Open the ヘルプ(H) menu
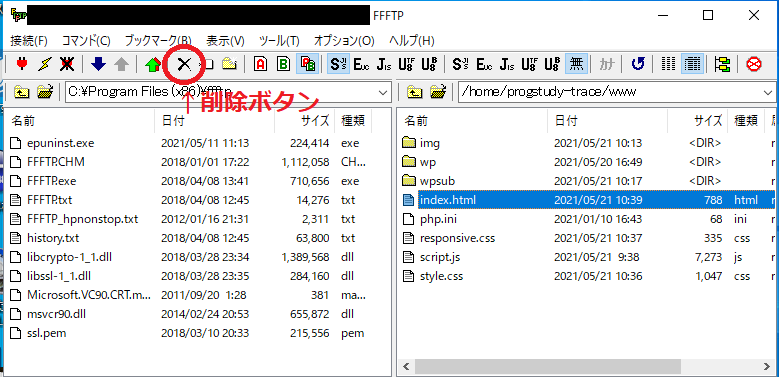Screen dimensions: 779x377 click(412, 41)
